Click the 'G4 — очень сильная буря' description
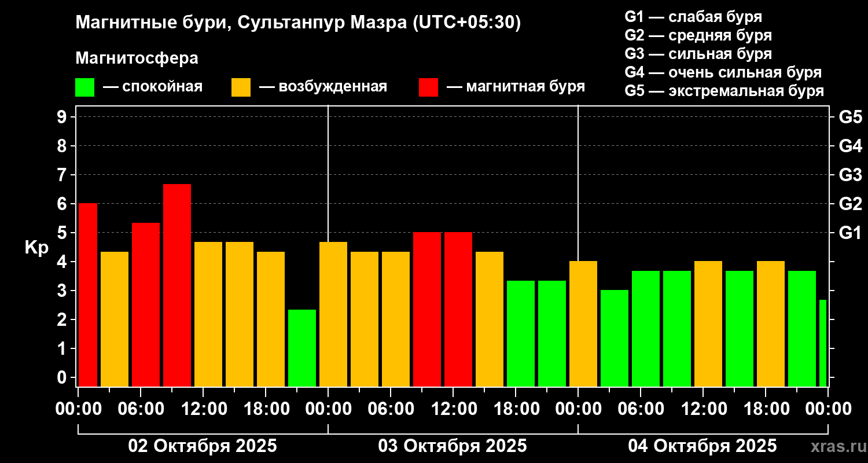 coord(723,72)
